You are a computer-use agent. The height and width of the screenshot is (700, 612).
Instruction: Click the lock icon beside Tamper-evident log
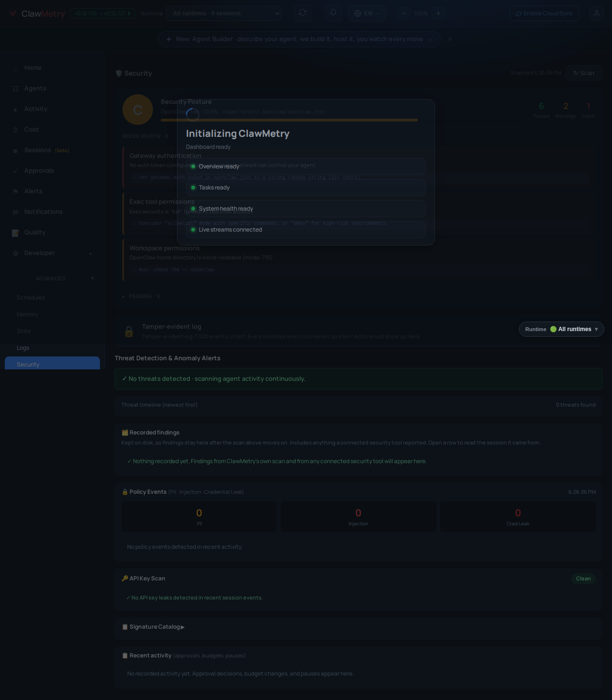pos(129,332)
